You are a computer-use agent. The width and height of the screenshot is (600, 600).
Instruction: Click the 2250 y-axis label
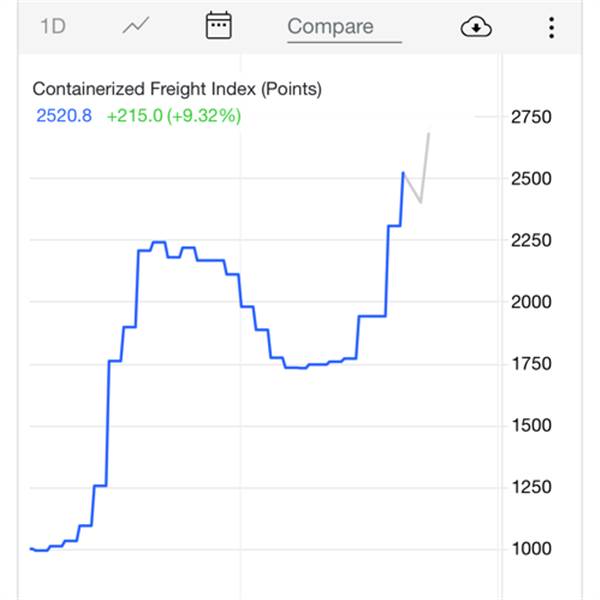click(x=531, y=241)
